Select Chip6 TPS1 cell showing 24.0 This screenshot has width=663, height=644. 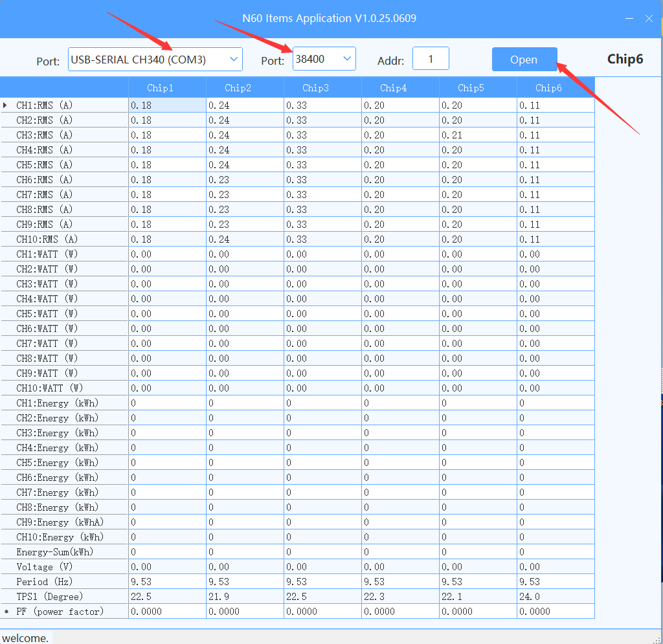coord(555,597)
